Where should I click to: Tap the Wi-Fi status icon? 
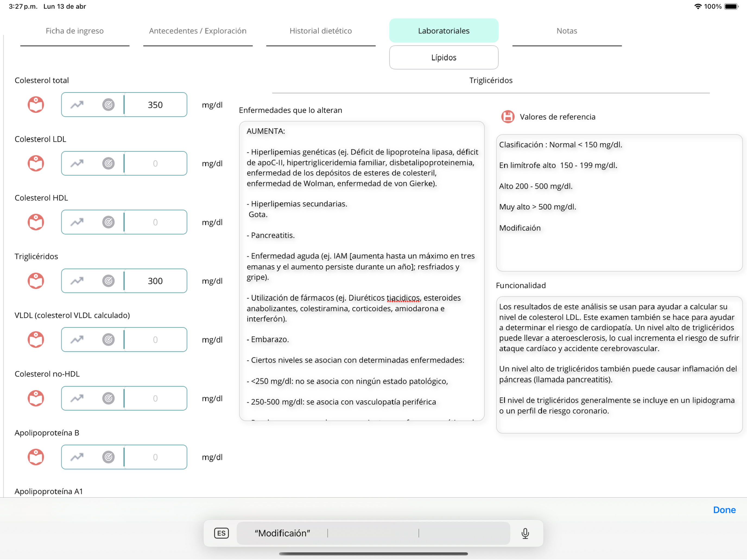pos(698,7)
